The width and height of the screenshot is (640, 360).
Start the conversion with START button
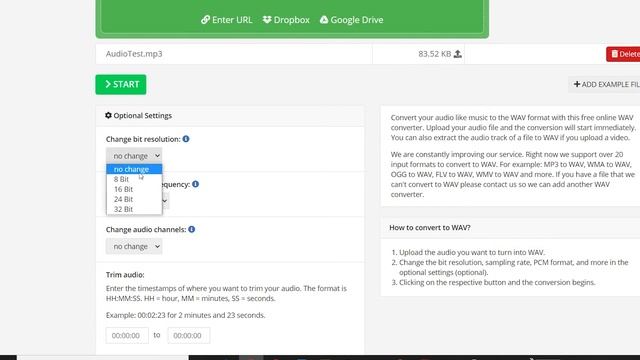[121, 84]
